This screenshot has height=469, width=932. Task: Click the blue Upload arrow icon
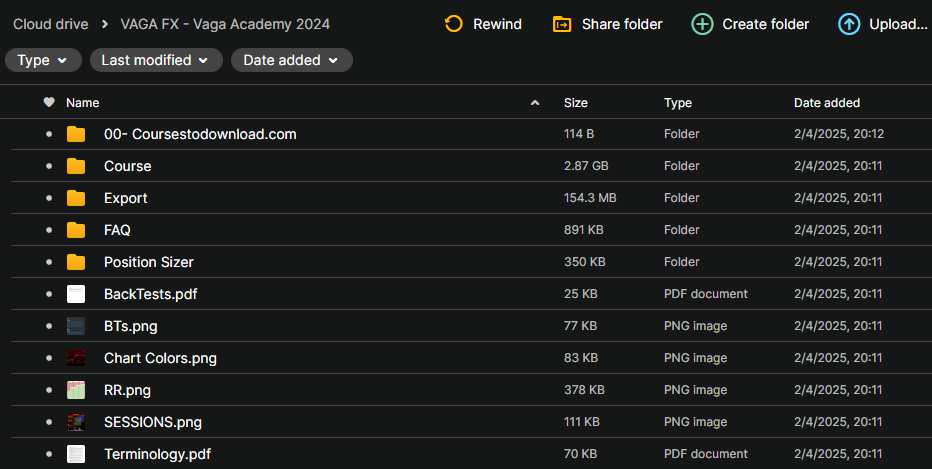(x=849, y=24)
